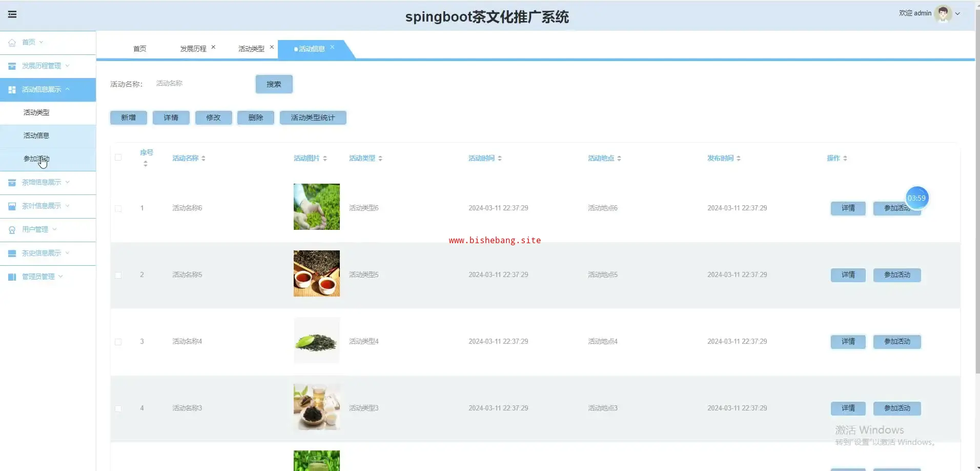Expand the 茶叶信息展示 chevron
Image resolution: width=980 pixels, height=471 pixels.
[68, 206]
